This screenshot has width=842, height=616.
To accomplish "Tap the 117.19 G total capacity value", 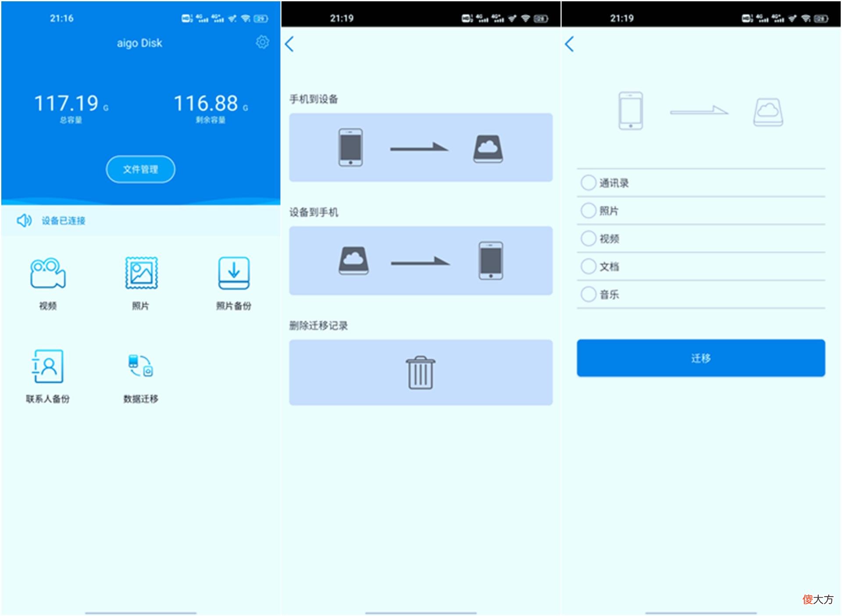I will [71, 103].
